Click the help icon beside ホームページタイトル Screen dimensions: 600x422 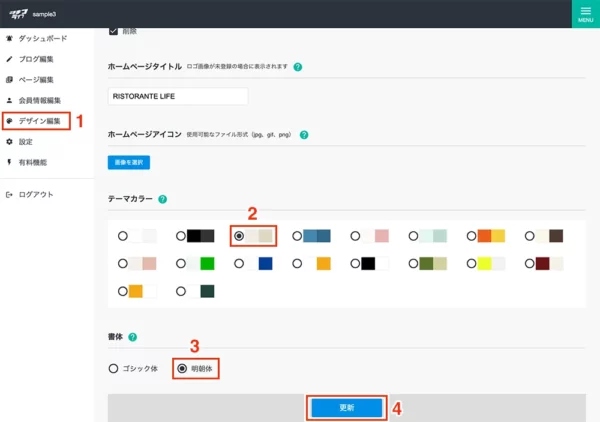click(298, 67)
